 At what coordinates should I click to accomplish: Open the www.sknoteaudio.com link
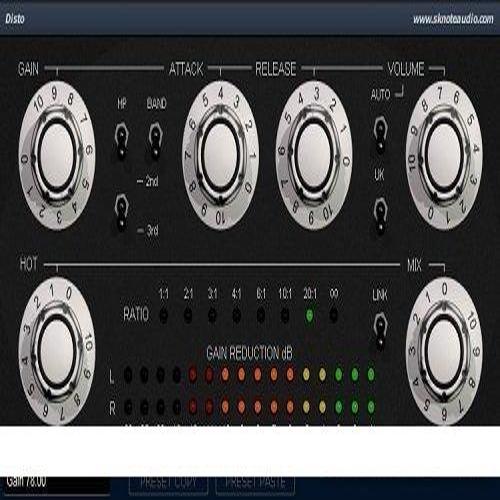453,19
